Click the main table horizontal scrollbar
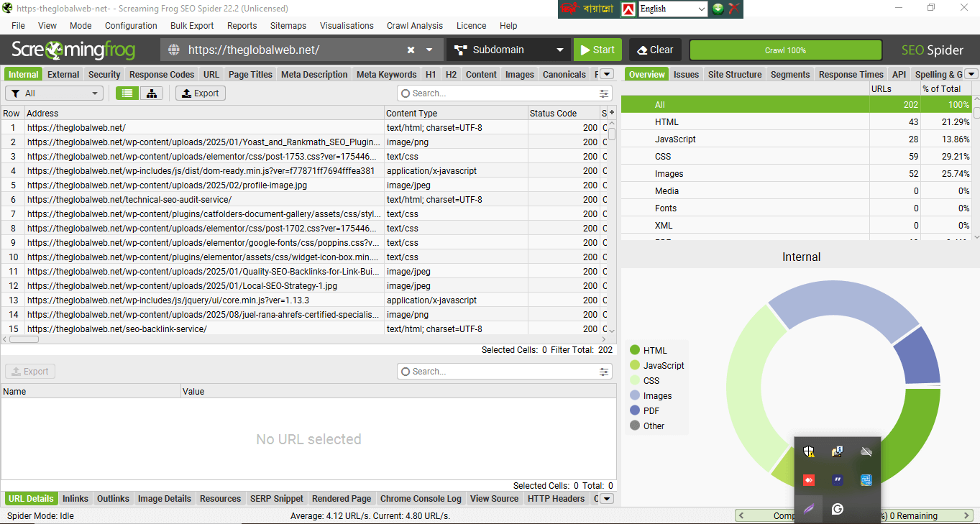Screen dimensions: 980x524 coord(24,339)
